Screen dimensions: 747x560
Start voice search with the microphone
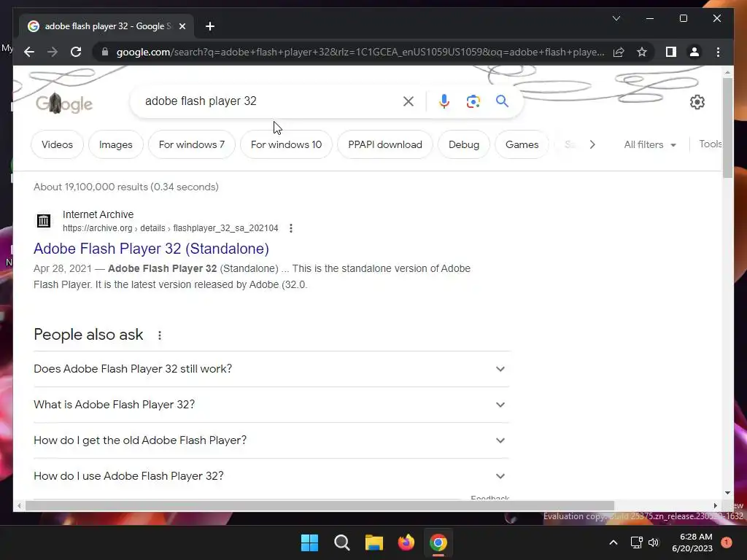click(x=444, y=101)
